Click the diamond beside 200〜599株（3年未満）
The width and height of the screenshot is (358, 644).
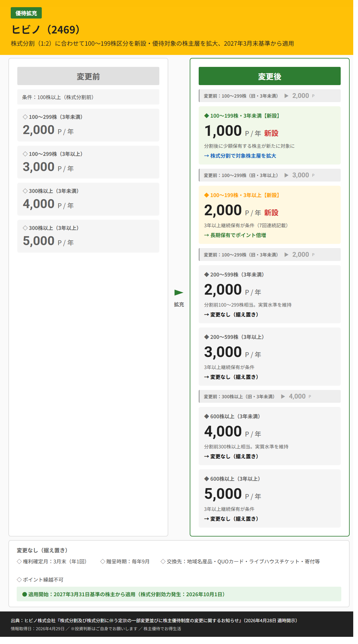pyautogui.click(x=206, y=275)
